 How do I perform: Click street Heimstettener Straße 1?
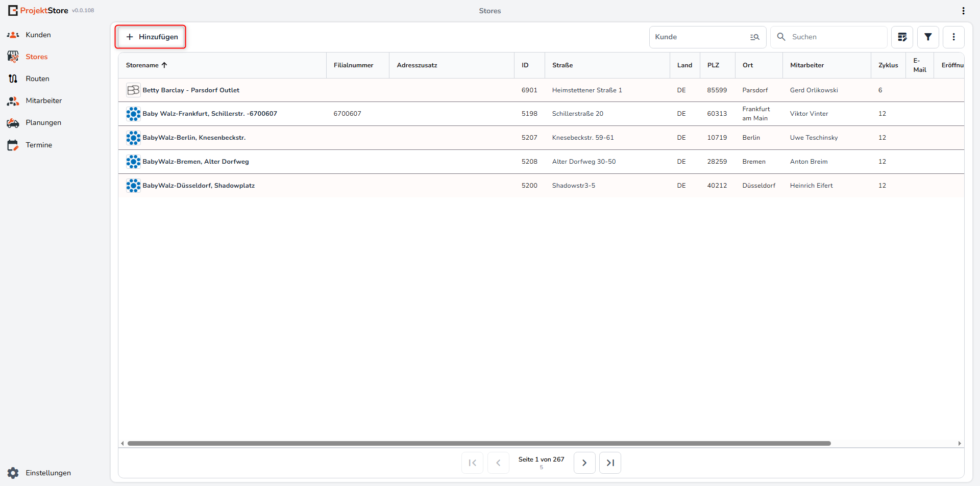587,90
